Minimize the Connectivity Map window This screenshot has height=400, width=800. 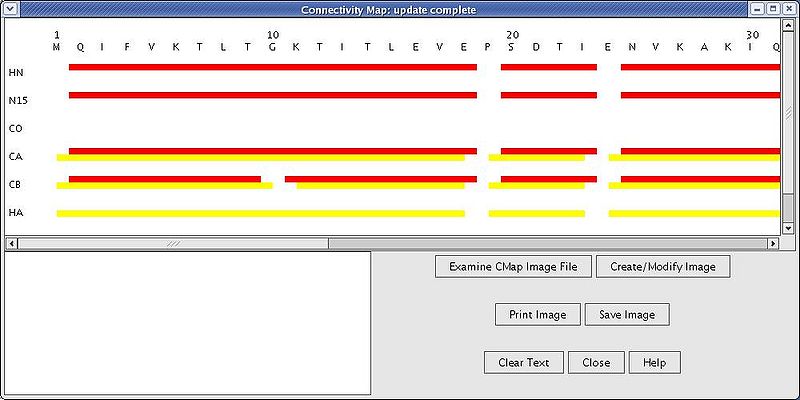[x=757, y=9]
